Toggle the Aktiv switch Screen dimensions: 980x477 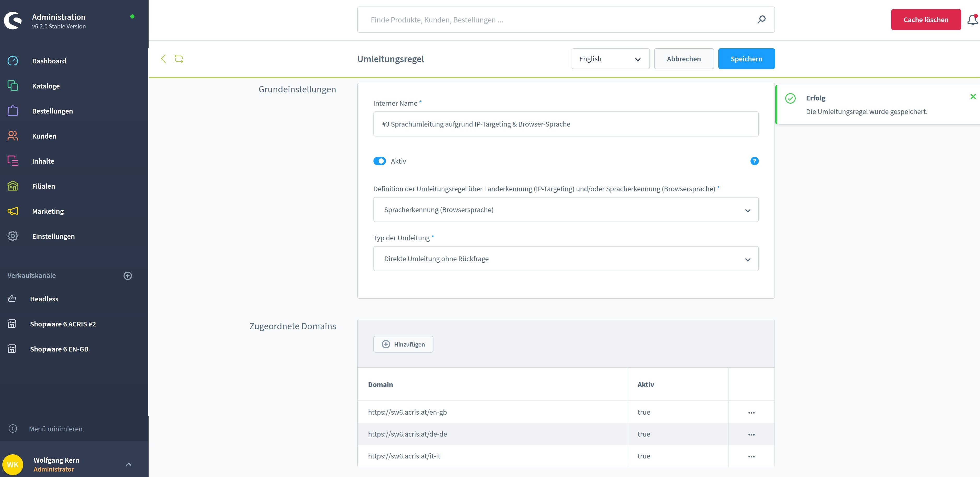(x=379, y=161)
